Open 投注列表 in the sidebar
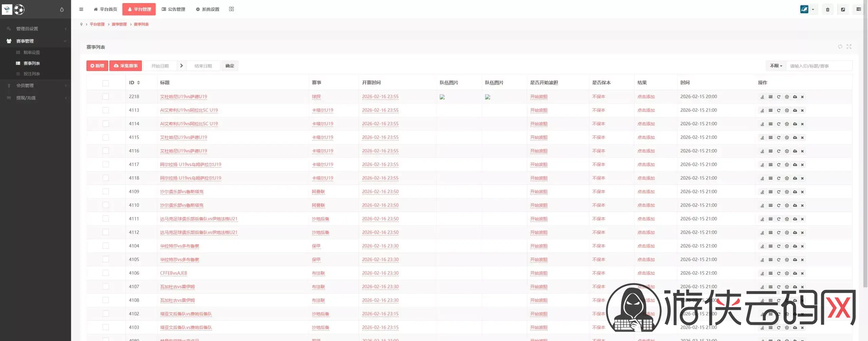Image resolution: width=868 pixels, height=341 pixels. [x=32, y=74]
